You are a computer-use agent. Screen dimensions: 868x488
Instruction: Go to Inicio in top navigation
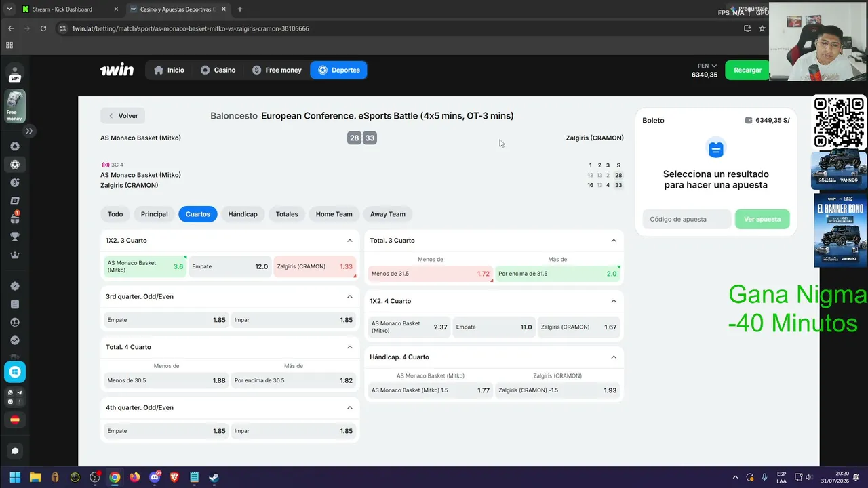tap(169, 70)
